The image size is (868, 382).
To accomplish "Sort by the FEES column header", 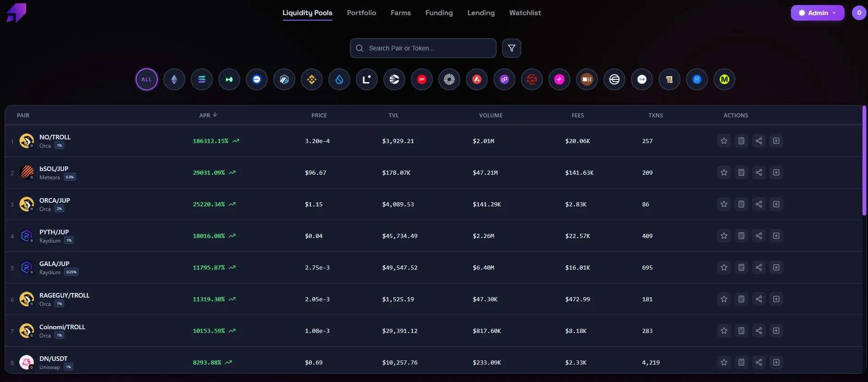I will click(578, 116).
